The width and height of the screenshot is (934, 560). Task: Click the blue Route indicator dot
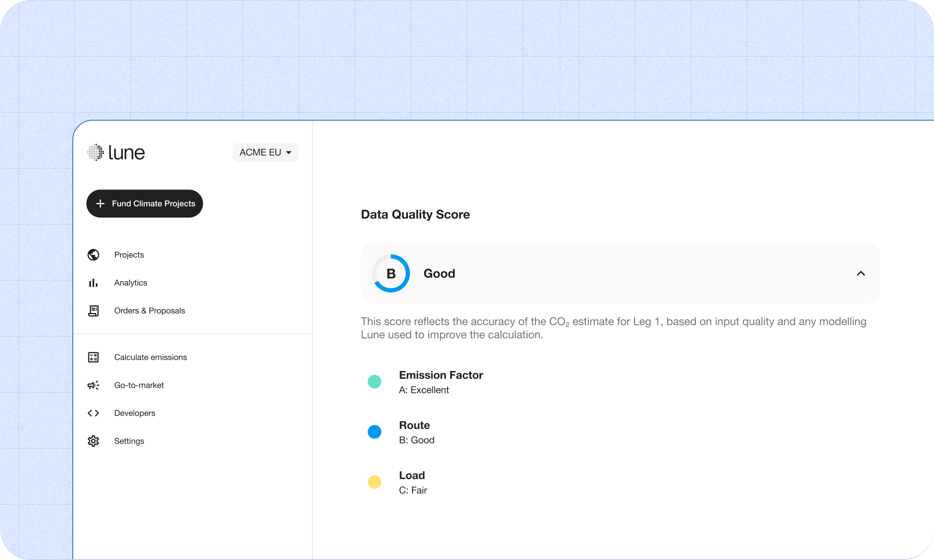pos(374,432)
